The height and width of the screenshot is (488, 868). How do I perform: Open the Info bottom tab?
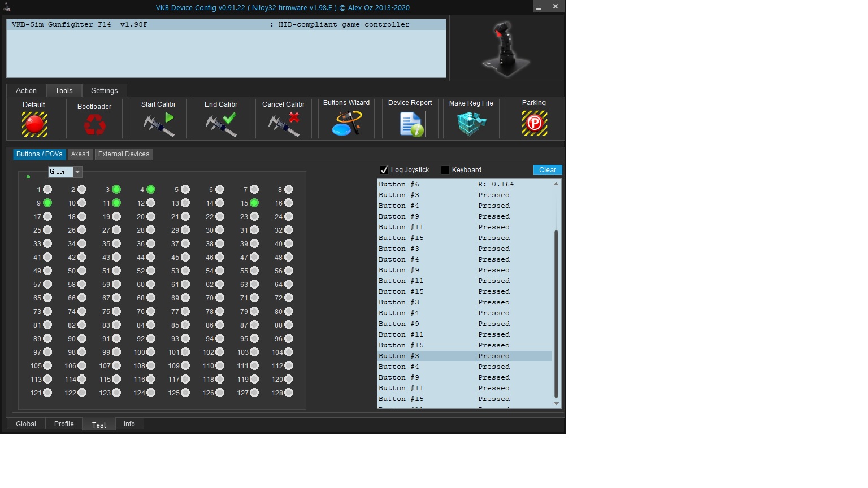[x=129, y=424]
